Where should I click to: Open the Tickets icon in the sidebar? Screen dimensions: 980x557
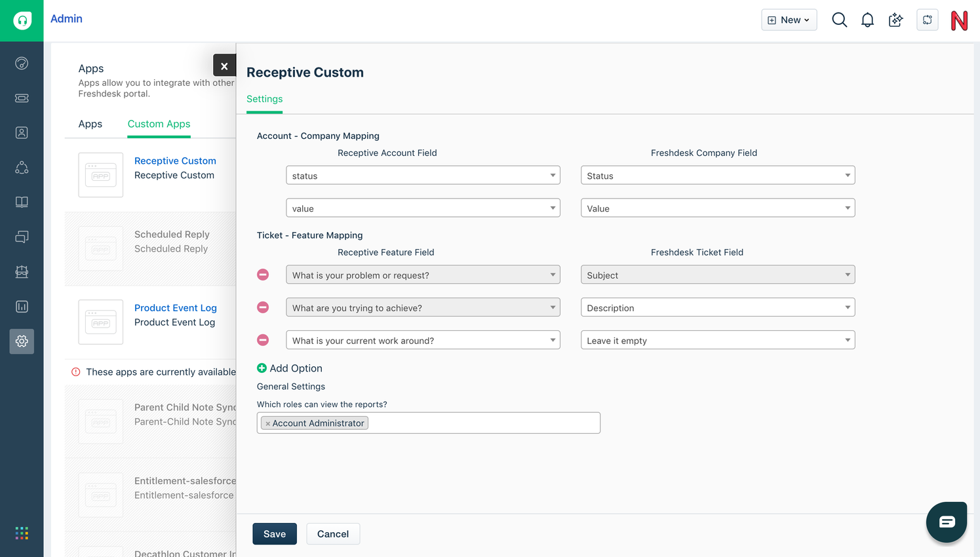(22, 98)
